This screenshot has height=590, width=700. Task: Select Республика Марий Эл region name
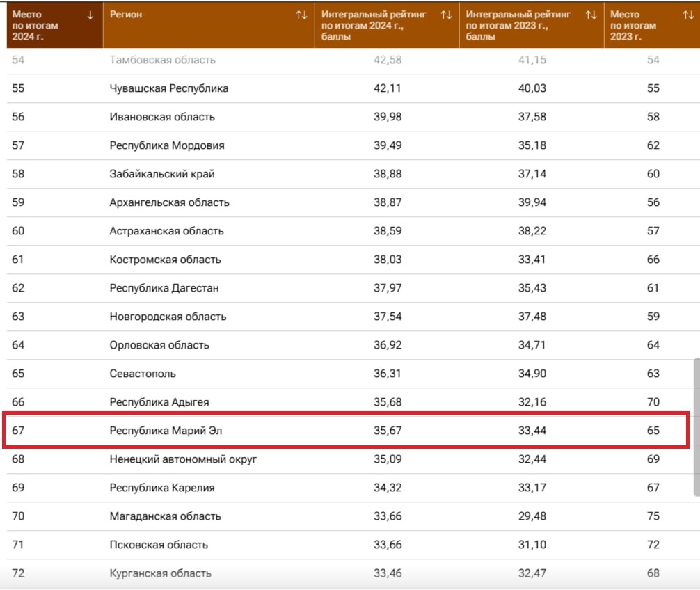166,431
